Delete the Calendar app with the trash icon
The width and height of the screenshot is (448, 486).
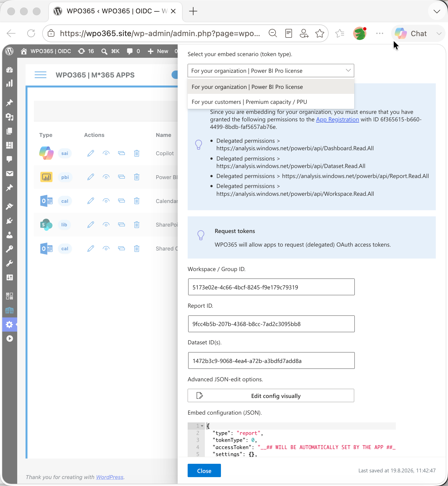pyautogui.click(x=137, y=201)
